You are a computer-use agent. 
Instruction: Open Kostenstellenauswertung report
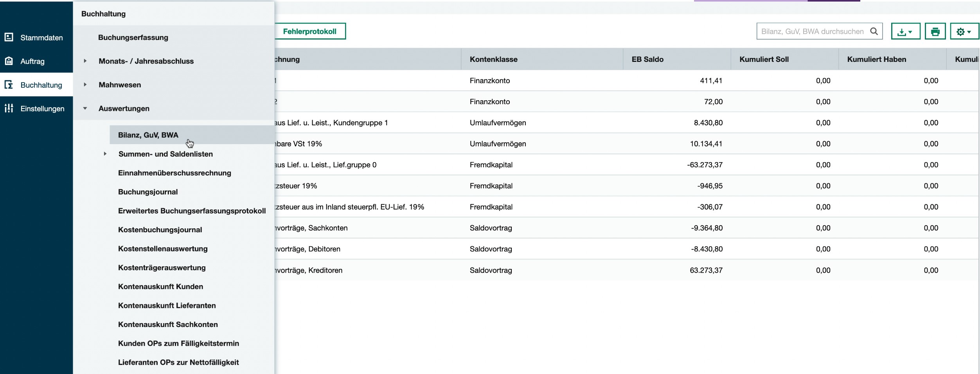163,249
